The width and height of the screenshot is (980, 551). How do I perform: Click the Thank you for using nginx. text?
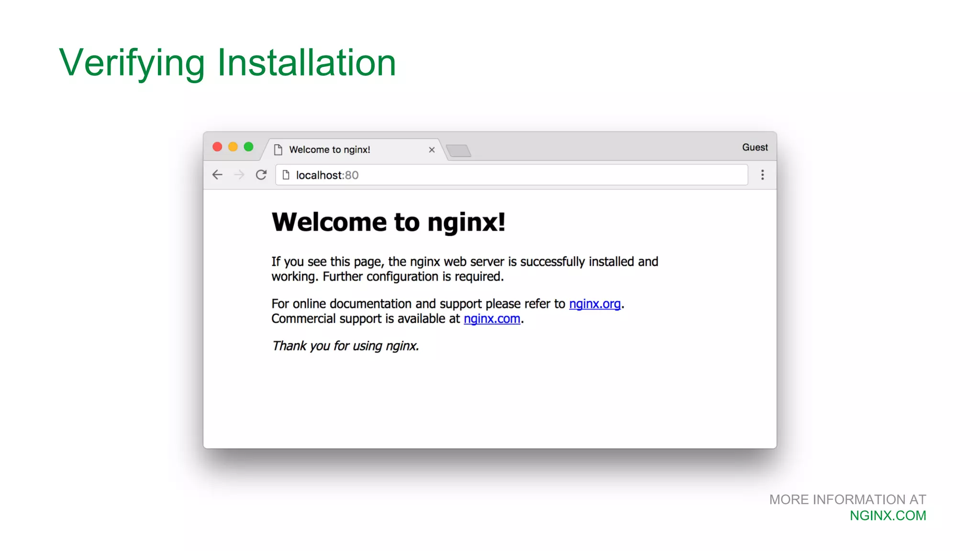(345, 346)
